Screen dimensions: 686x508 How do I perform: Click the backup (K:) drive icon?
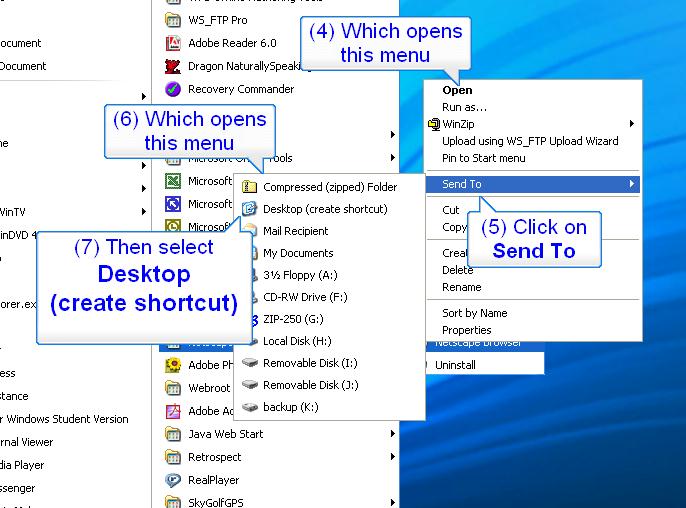pos(250,407)
